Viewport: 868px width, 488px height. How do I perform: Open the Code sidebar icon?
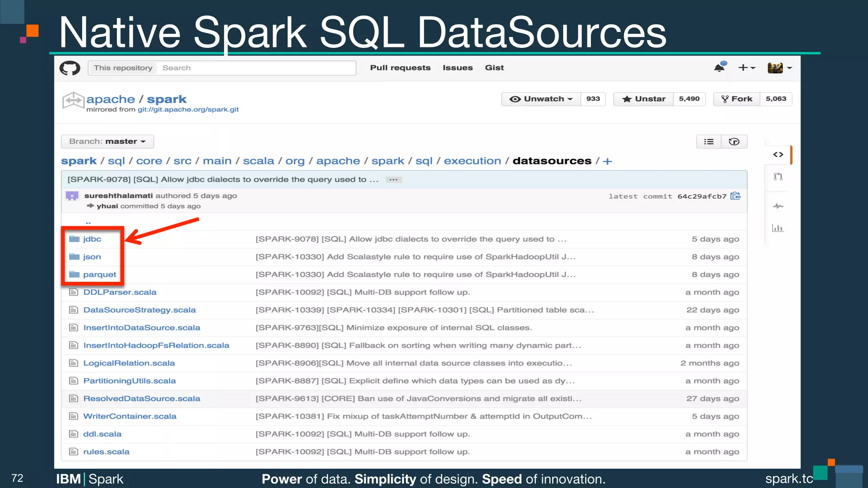pos(778,155)
